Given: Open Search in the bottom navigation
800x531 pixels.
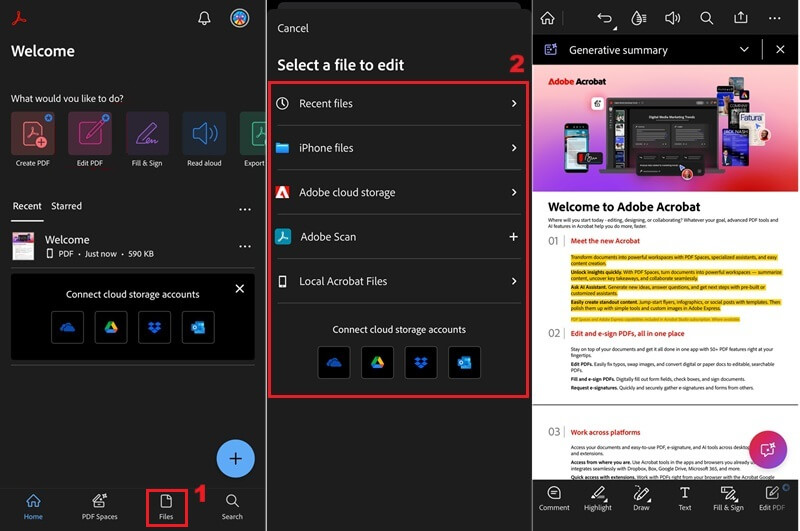Looking at the screenshot, I should click(x=232, y=507).
